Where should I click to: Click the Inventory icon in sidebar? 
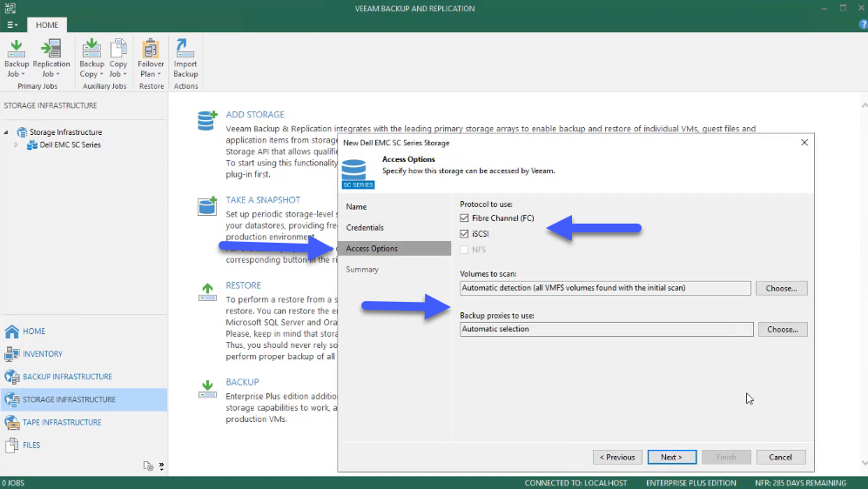coord(11,354)
